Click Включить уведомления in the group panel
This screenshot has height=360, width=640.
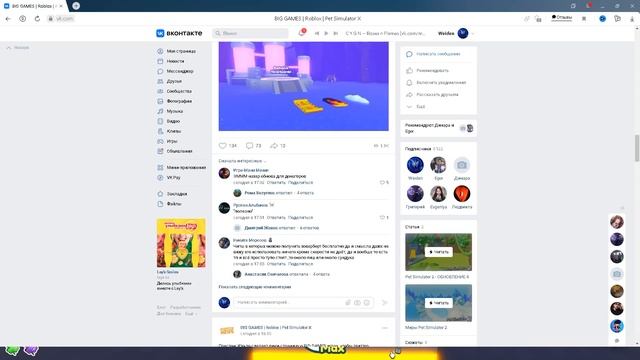point(441,82)
